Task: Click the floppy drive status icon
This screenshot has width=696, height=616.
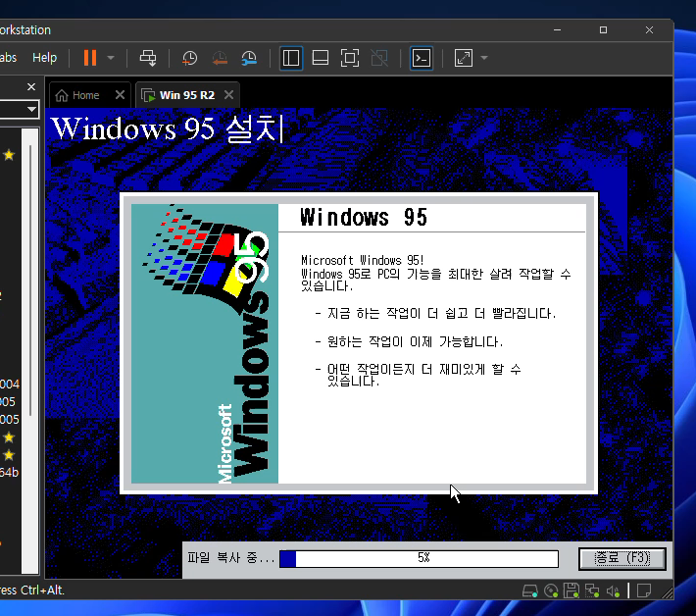Action: (572, 591)
